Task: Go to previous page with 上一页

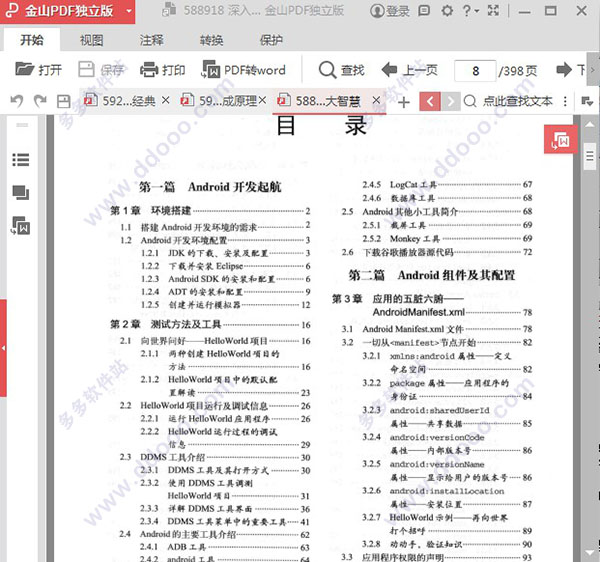Action: point(409,70)
